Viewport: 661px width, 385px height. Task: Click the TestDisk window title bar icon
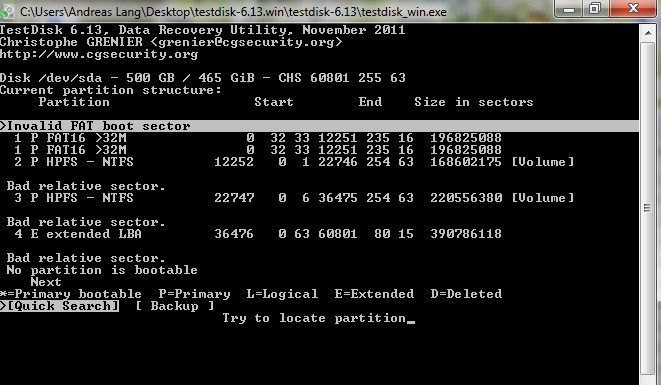click(7, 11)
